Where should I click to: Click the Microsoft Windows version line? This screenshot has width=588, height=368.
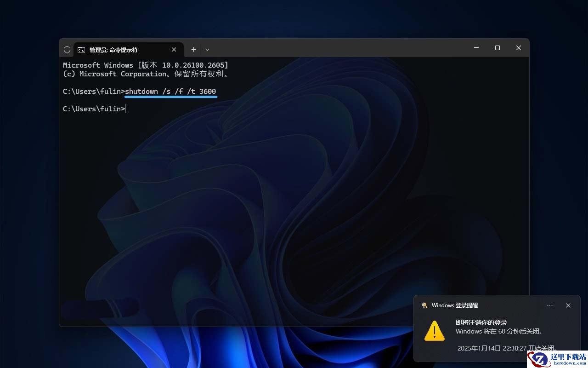click(x=146, y=65)
